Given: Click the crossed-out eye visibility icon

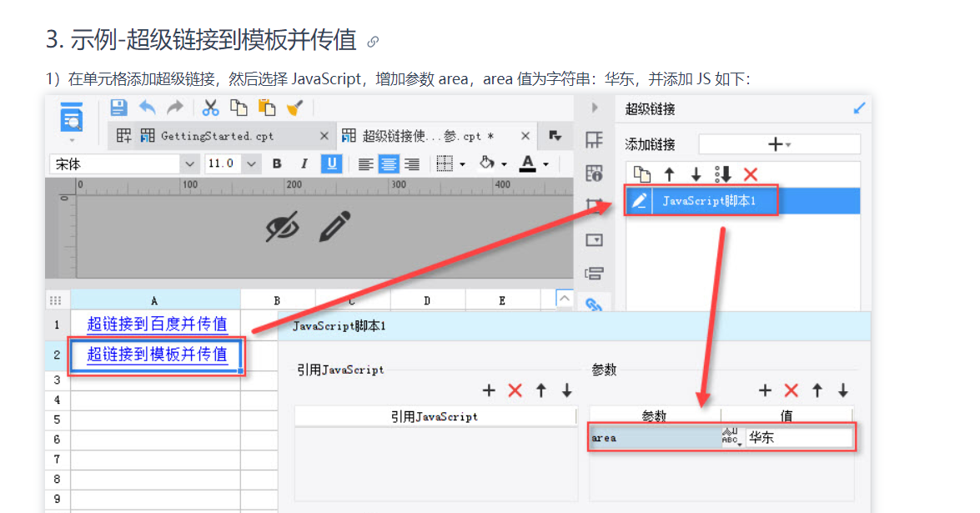Looking at the screenshot, I should 283,227.
